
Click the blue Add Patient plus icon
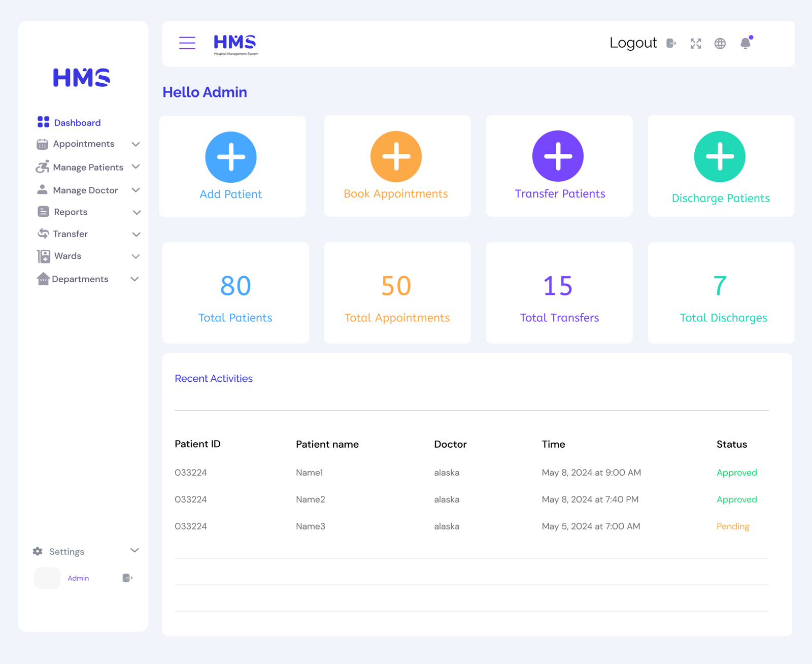pyautogui.click(x=231, y=157)
